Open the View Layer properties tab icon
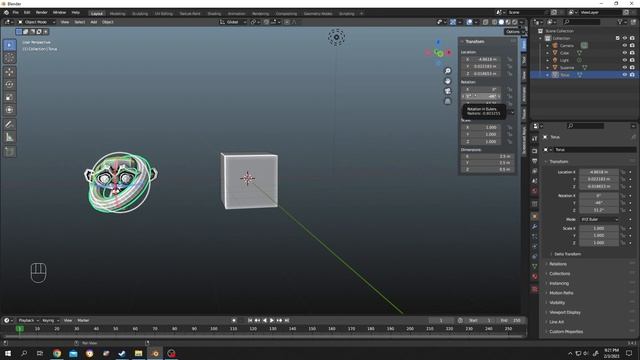The image size is (640, 360). 534,171
